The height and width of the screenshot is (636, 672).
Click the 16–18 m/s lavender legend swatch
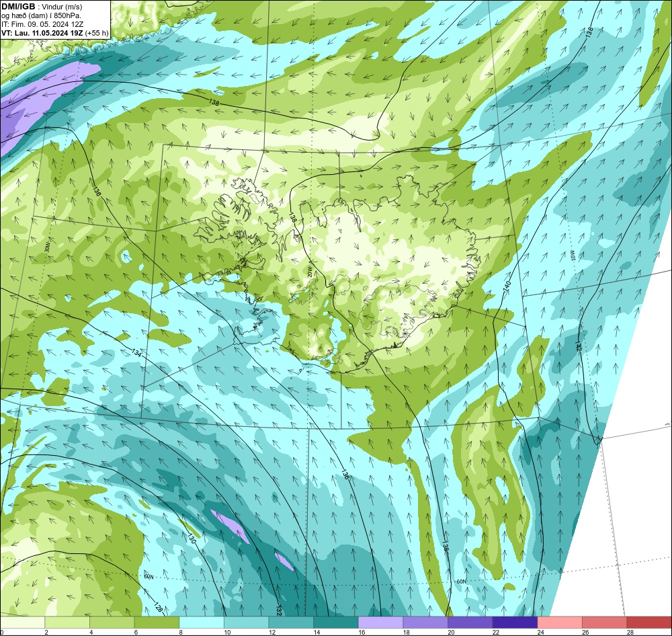[380, 623]
